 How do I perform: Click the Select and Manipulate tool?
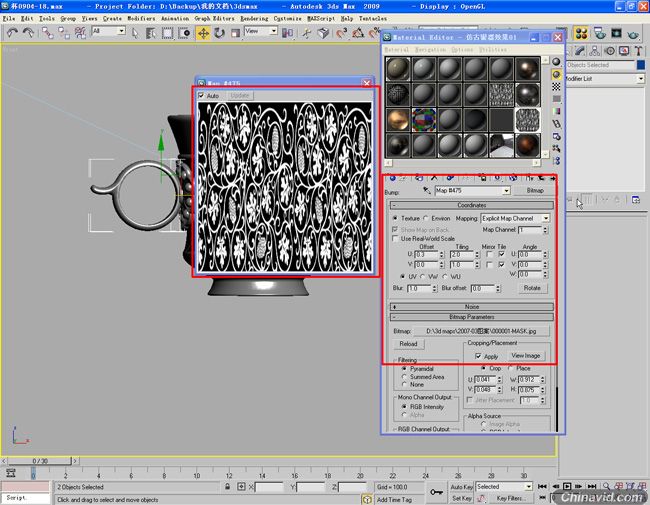coord(307,33)
